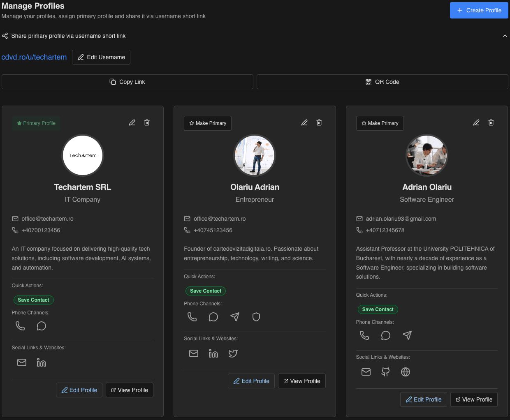This screenshot has height=420, width=510.
Task: Click the shield icon in Phone Channels
Action: (x=256, y=317)
